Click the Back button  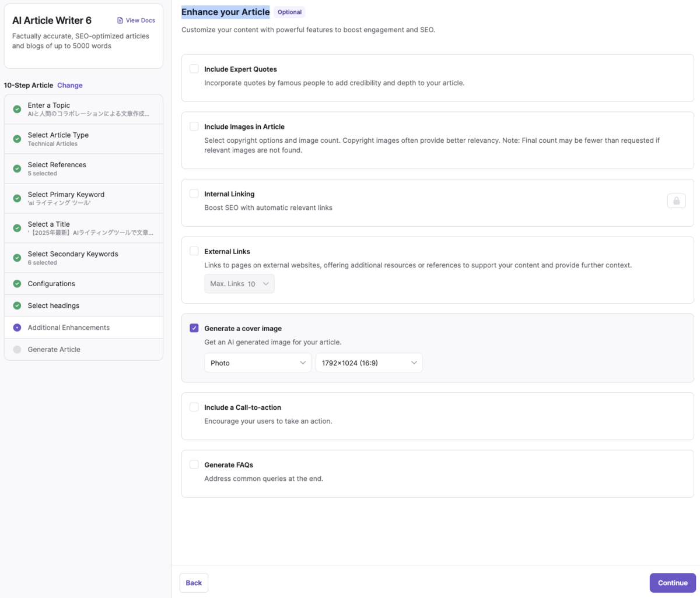click(x=194, y=583)
